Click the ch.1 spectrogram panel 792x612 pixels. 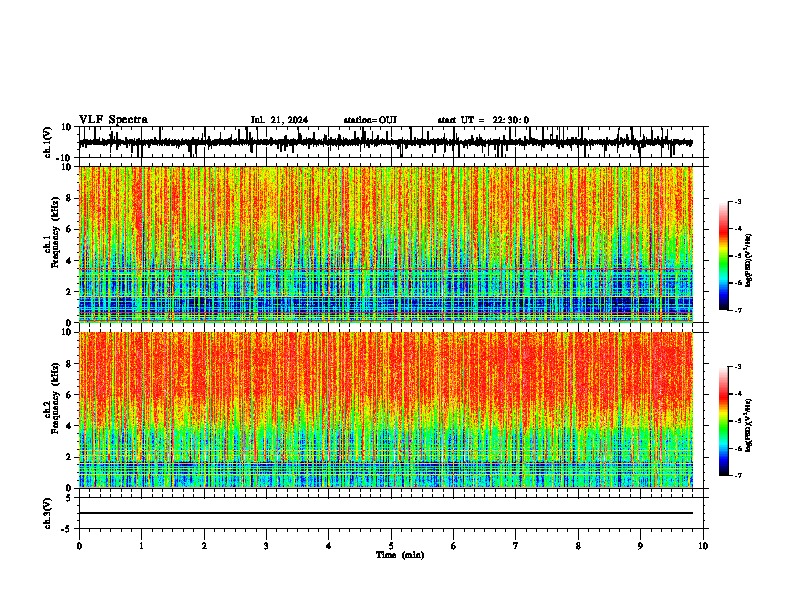coord(386,244)
